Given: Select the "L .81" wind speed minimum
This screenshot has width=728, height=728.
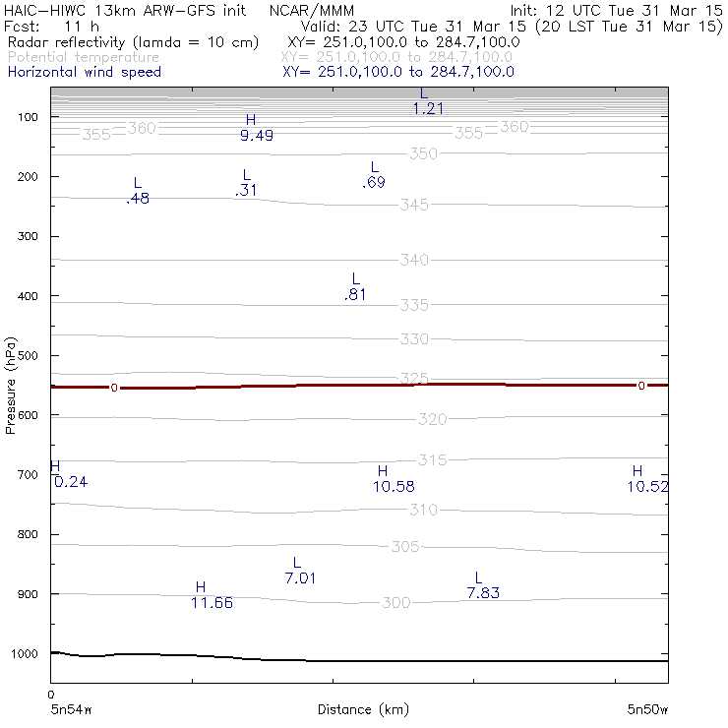Looking at the screenshot, I should pyautogui.click(x=355, y=287).
